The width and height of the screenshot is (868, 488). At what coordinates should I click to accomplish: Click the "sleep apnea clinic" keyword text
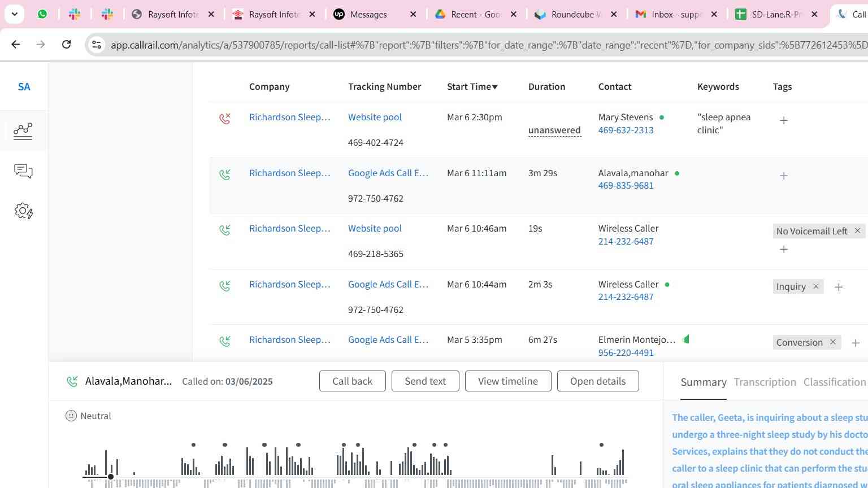point(724,123)
